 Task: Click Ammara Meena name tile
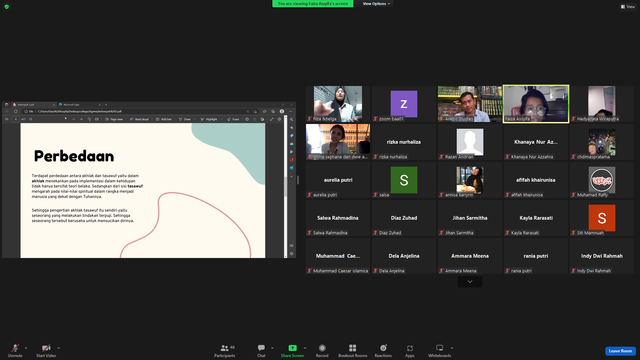pos(470,256)
